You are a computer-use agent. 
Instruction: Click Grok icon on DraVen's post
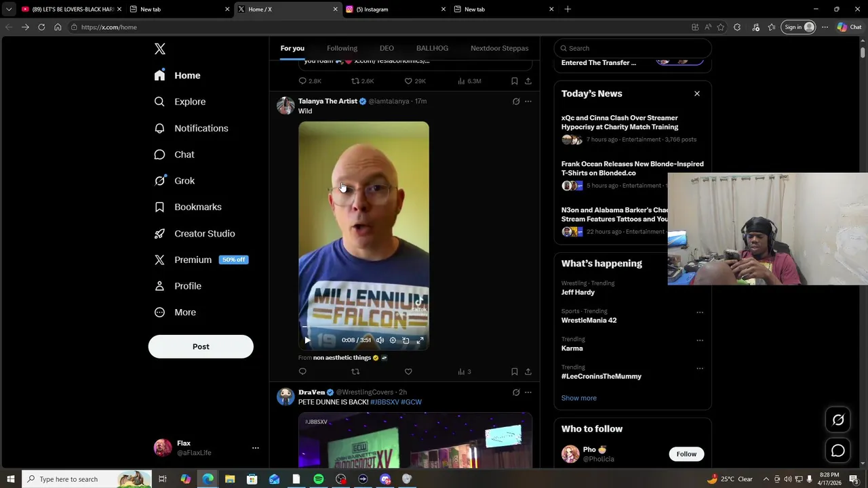click(x=516, y=392)
